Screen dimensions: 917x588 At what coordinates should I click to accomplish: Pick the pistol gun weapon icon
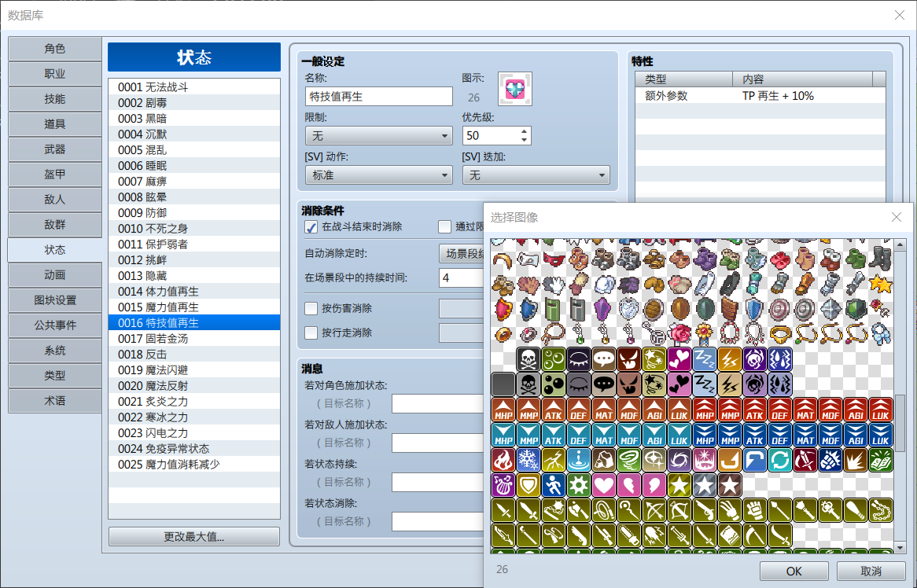(x=704, y=510)
